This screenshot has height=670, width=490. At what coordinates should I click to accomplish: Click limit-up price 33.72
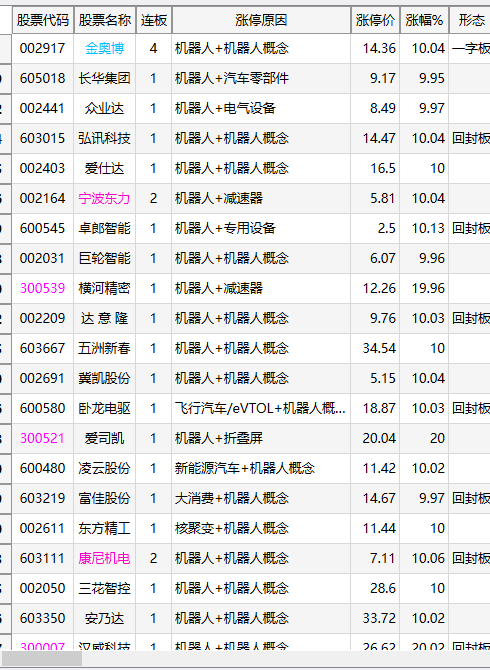click(x=379, y=618)
